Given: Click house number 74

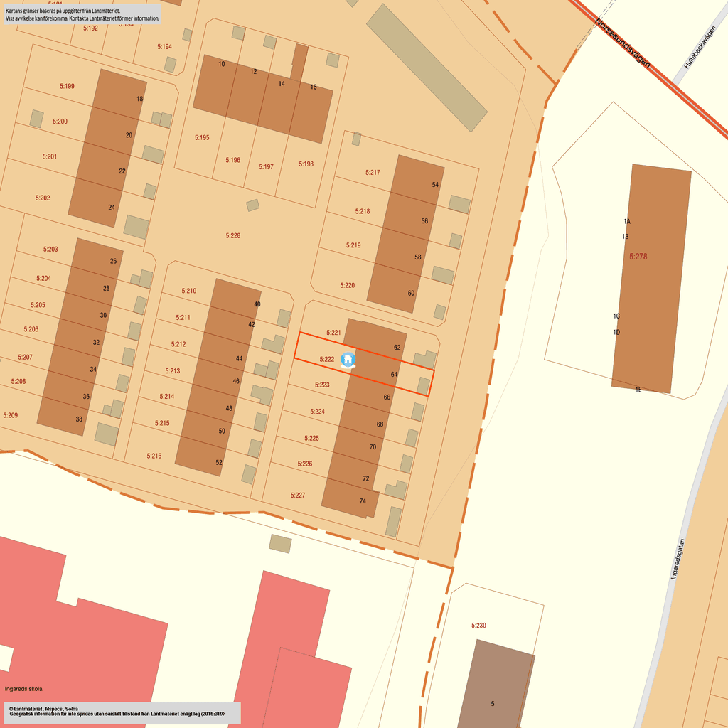Looking at the screenshot, I should click(x=363, y=501).
